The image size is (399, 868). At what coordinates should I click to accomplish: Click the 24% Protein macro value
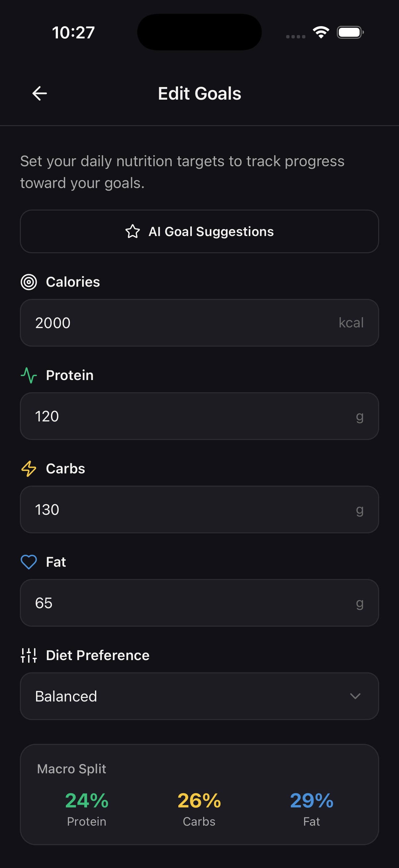click(87, 801)
